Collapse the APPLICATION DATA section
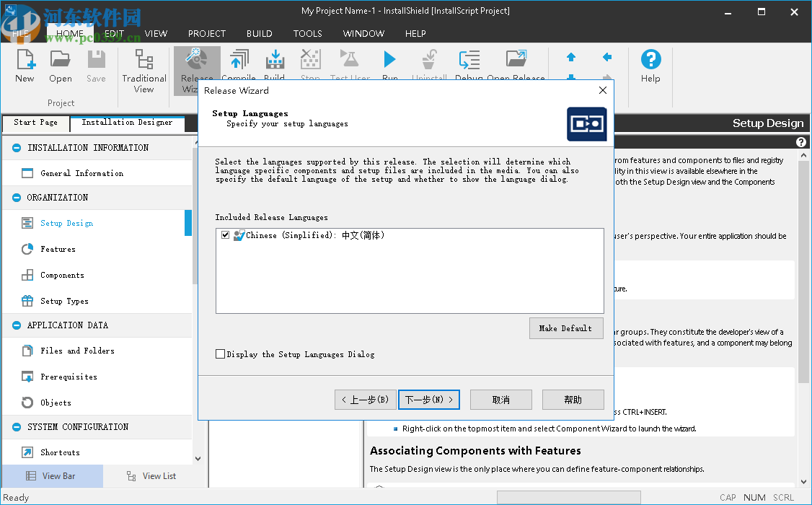The image size is (812, 505). (15, 325)
